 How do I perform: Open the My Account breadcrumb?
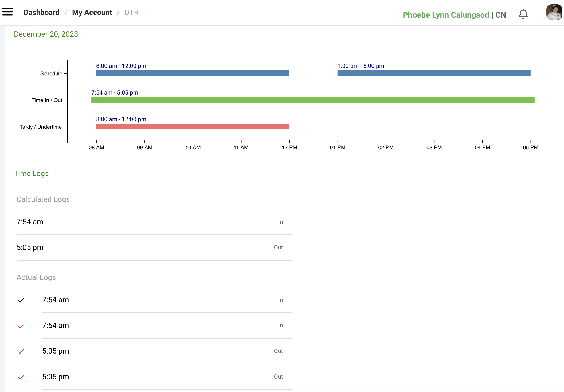tap(92, 13)
